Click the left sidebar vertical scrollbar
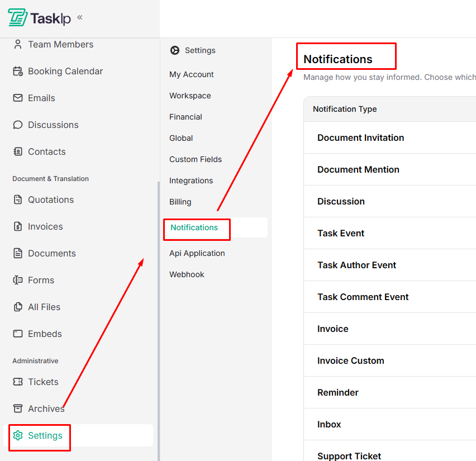The height and width of the screenshot is (461, 476). point(158,319)
